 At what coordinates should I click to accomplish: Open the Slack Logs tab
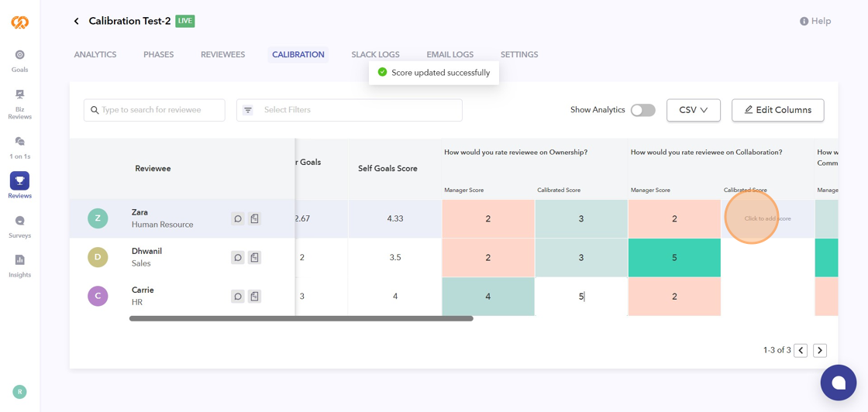click(x=375, y=55)
